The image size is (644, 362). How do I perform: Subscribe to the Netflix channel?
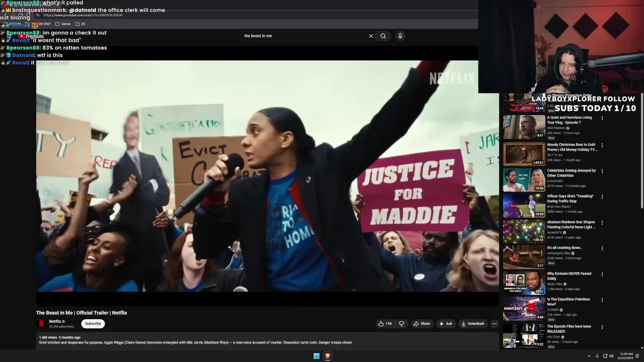coord(93,324)
